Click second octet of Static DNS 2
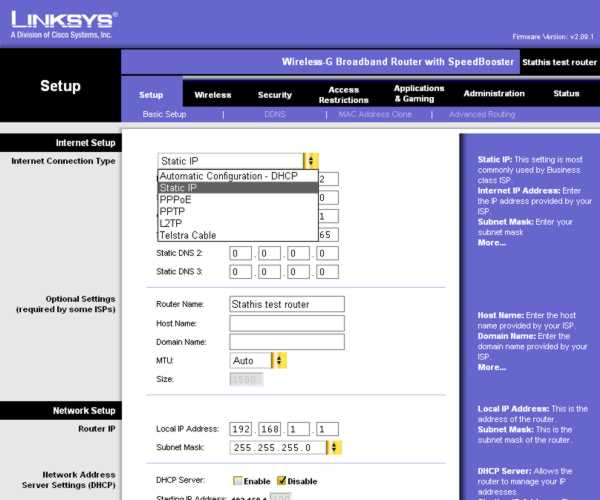The width and height of the screenshot is (600, 500). tap(269, 253)
